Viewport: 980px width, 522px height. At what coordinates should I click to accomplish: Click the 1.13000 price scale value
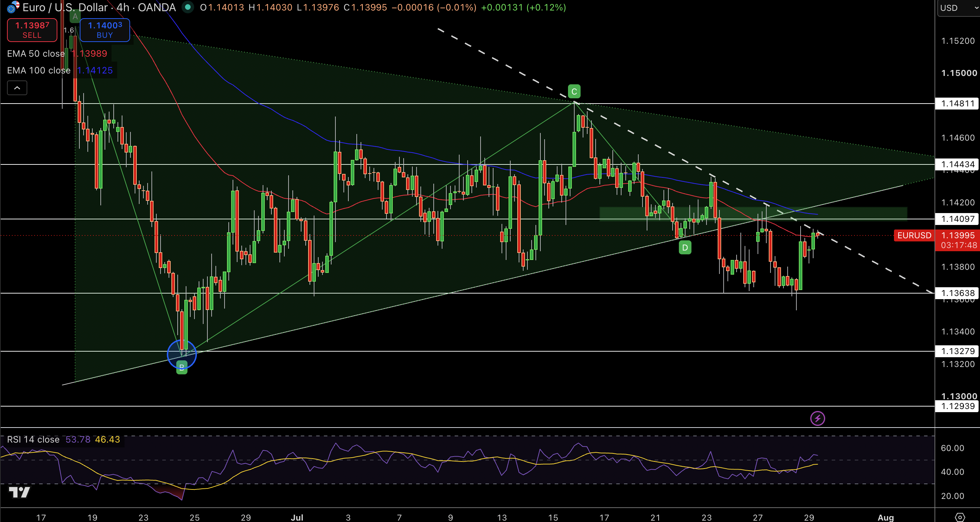pos(959,396)
